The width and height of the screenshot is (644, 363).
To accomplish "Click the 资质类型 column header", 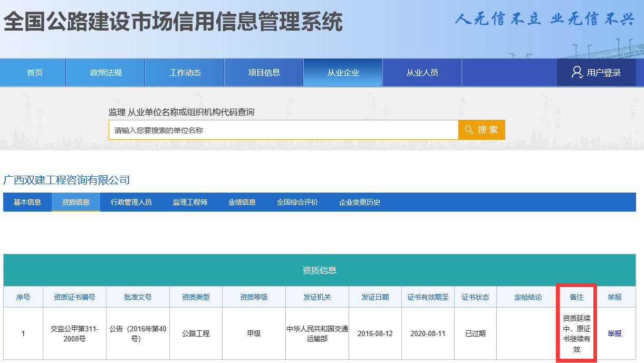I will tap(196, 297).
